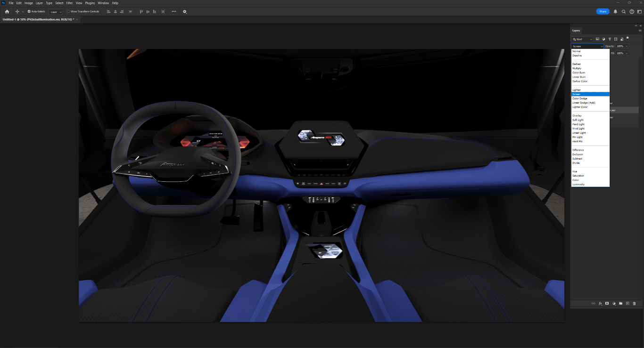
Task: Create a new layer group folder
Action: coord(621,303)
